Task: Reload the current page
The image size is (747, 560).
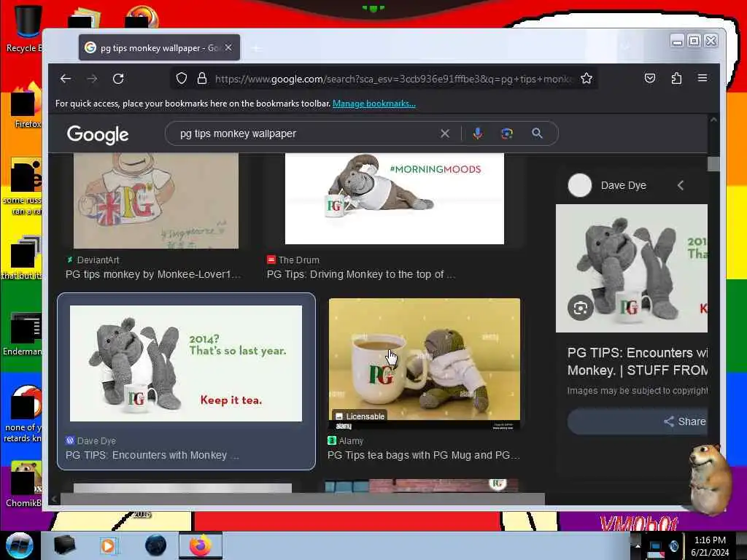Action: pos(118,79)
